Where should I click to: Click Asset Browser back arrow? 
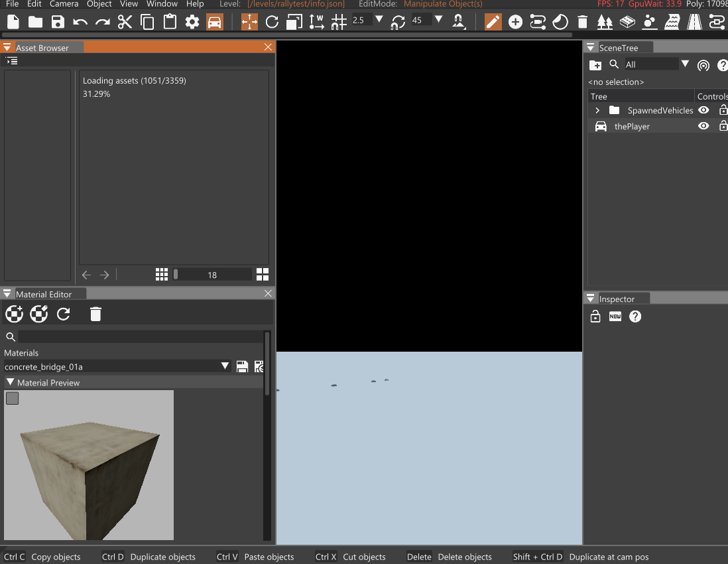coord(86,275)
